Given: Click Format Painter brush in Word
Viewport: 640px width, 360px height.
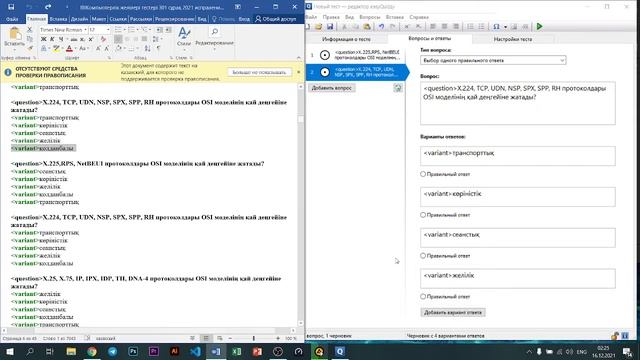Looking at the screenshot, I should [29, 48].
